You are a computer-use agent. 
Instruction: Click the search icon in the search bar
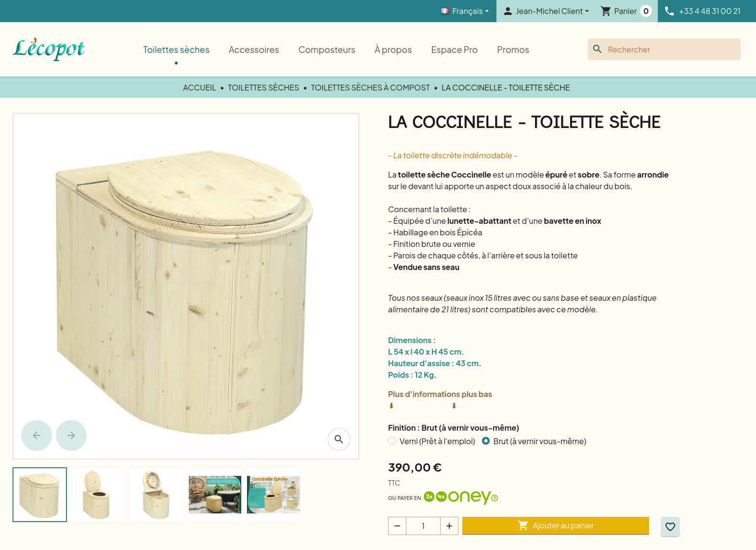[x=598, y=49]
